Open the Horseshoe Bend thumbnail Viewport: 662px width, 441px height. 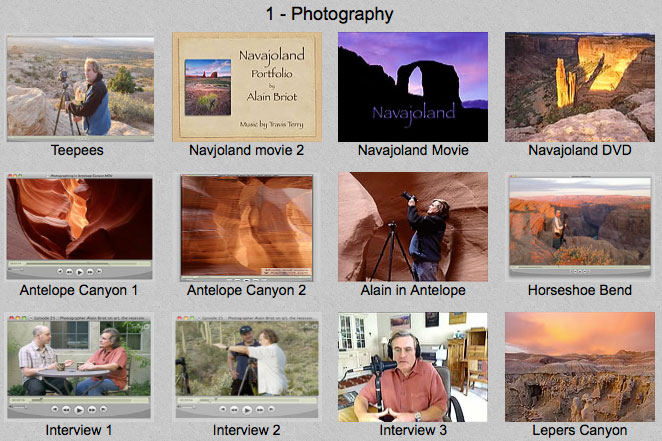click(x=579, y=227)
